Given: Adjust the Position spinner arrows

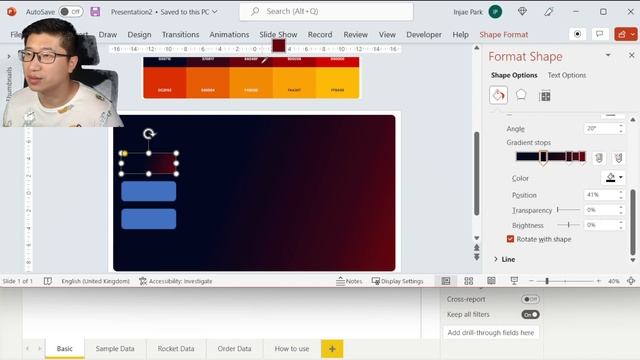Looking at the screenshot, I should point(621,195).
